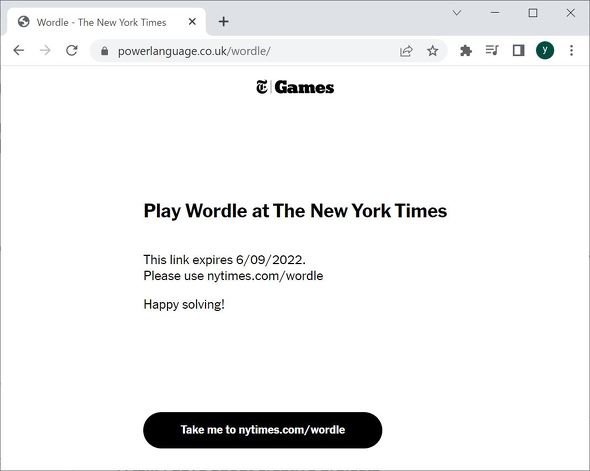Click the globe favicon on the tab

point(24,22)
